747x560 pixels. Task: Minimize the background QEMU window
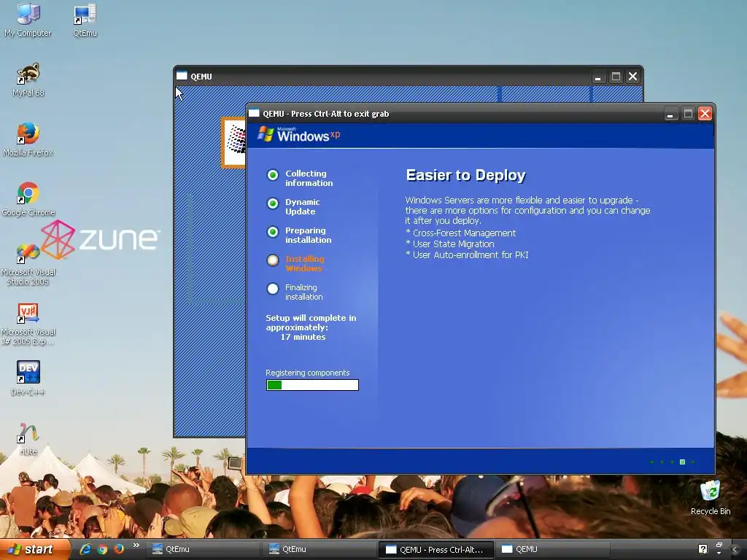tap(598, 77)
